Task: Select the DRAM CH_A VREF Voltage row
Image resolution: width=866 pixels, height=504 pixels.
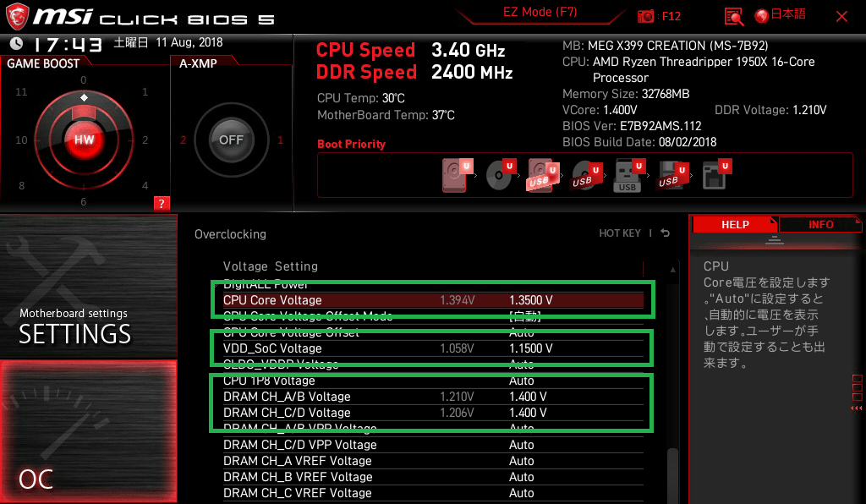Action: (433, 461)
